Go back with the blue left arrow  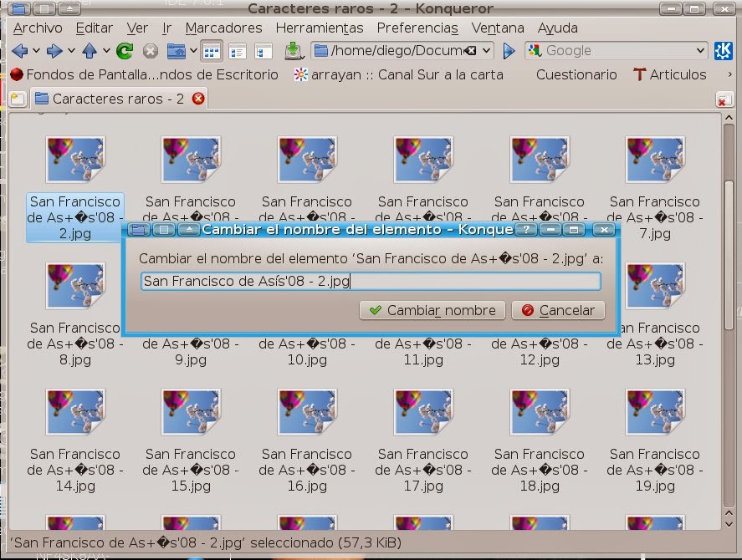pos(20,51)
